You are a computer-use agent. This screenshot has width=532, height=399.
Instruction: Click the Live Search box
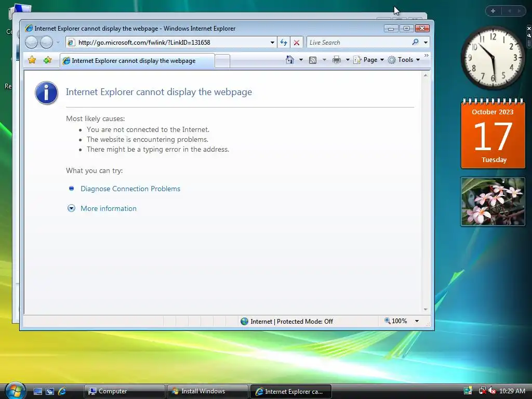coord(358,43)
